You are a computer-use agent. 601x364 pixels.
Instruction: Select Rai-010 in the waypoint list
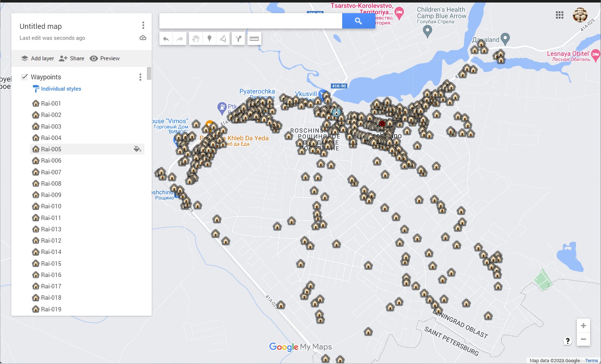coord(51,206)
